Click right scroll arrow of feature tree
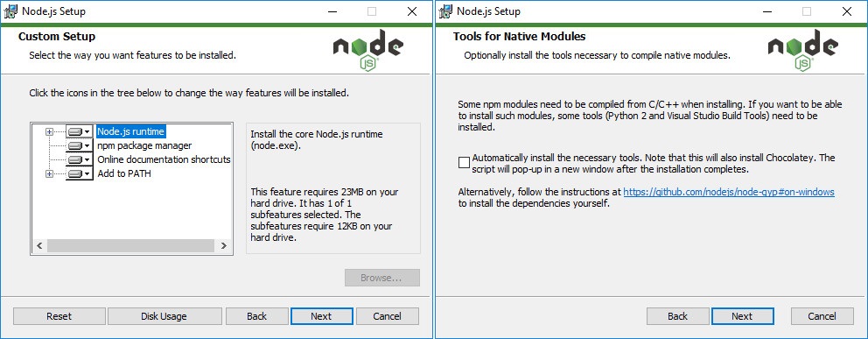Screen dimensions: 868x339 point(223,245)
